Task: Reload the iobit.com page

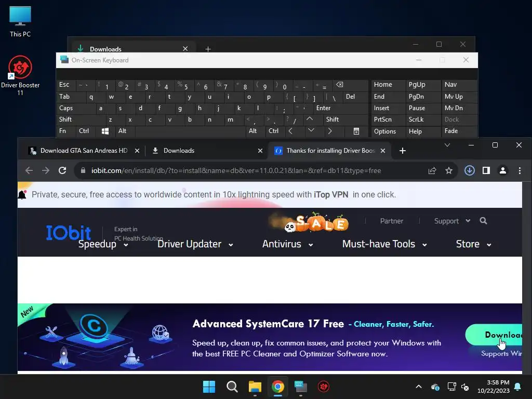Action: [62, 170]
